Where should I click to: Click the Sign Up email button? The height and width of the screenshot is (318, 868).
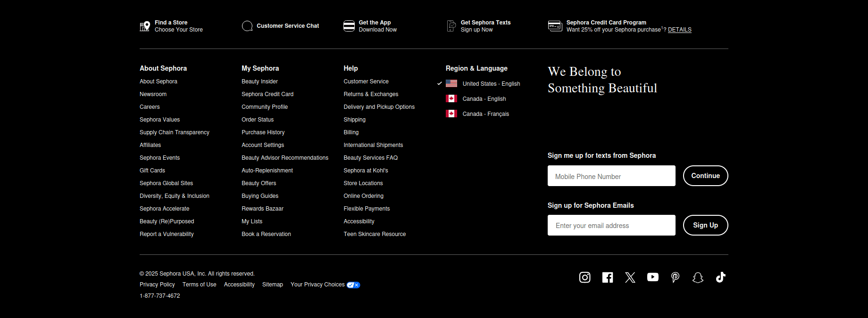click(x=705, y=225)
